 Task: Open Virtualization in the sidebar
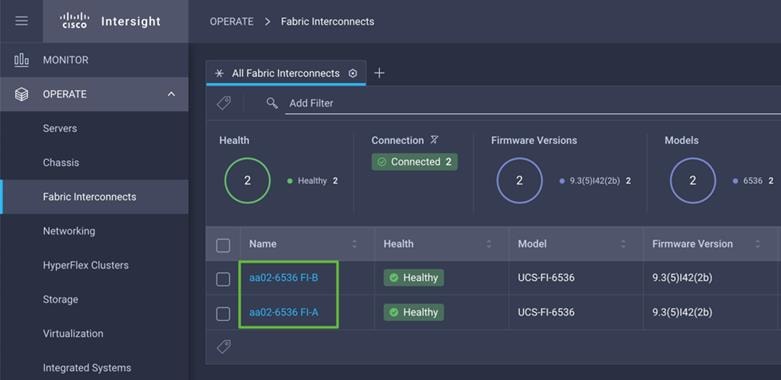(x=73, y=334)
